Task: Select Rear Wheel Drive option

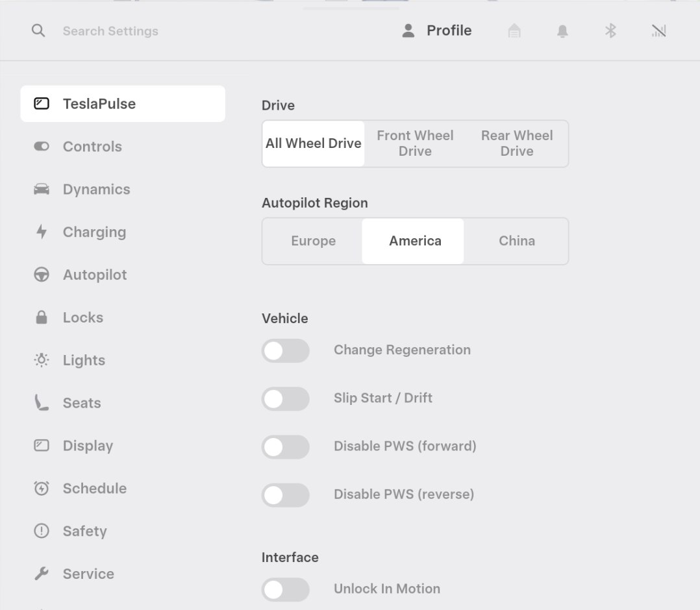Action: click(x=517, y=143)
